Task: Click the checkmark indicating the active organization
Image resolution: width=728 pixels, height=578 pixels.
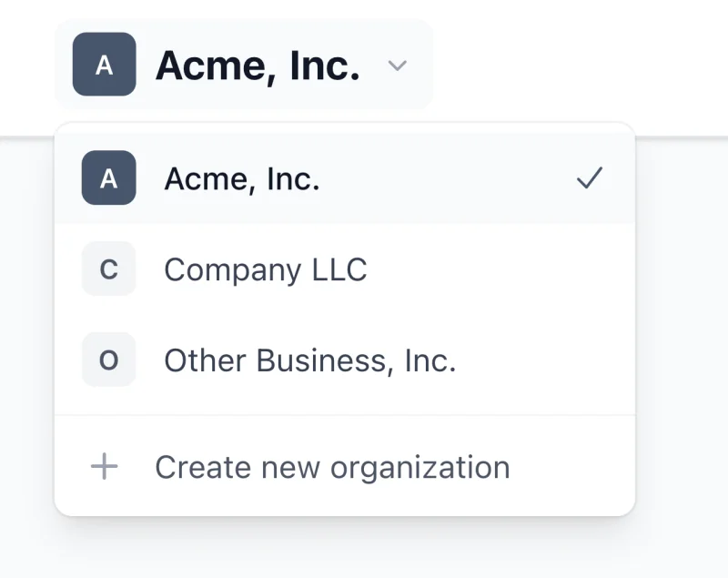Action: tap(591, 178)
